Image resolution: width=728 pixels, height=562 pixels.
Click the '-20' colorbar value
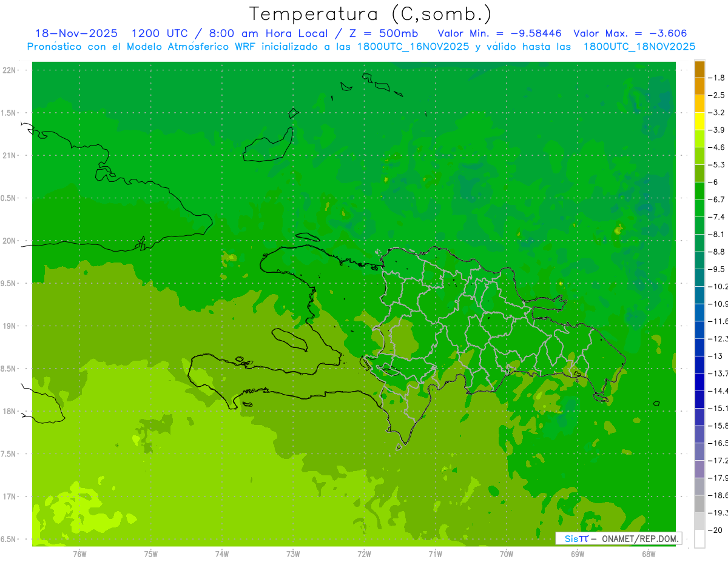pyautogui.click(x=716, y=530)
